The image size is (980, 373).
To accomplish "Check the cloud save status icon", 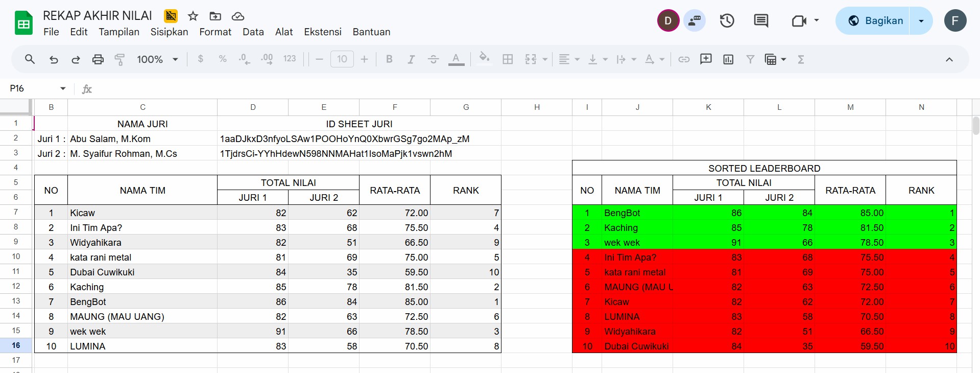I will (238, 16).
